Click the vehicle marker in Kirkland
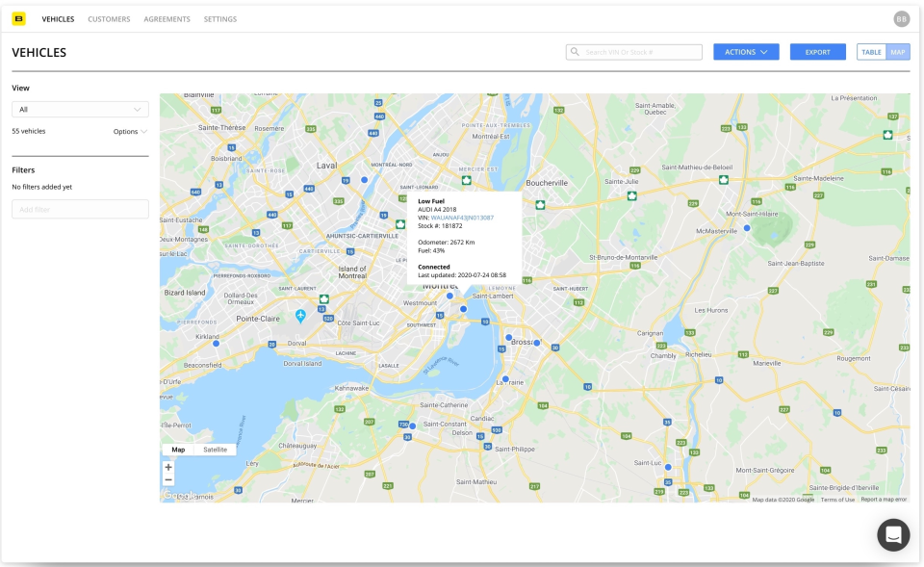Viewport: 924px width, 567px height. [217, 343]
